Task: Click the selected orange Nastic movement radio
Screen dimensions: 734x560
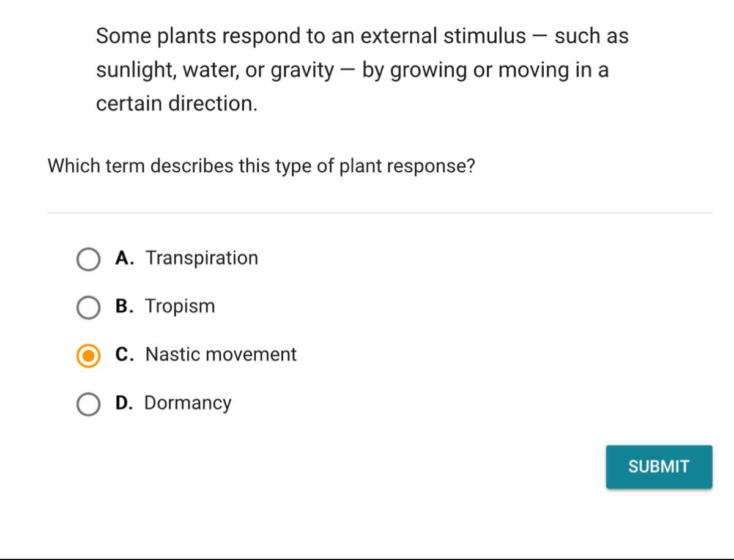Action: pyautogui.click(x=88, y=356)
